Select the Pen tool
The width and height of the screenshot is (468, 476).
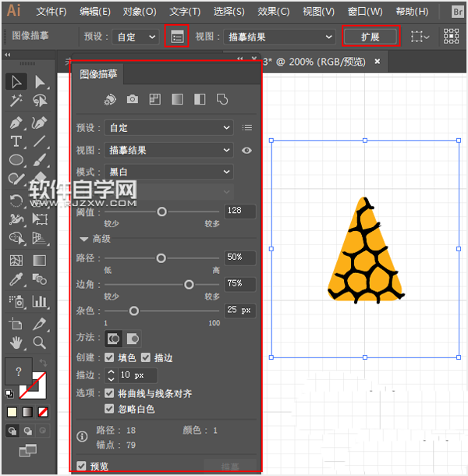pos(16,123)
